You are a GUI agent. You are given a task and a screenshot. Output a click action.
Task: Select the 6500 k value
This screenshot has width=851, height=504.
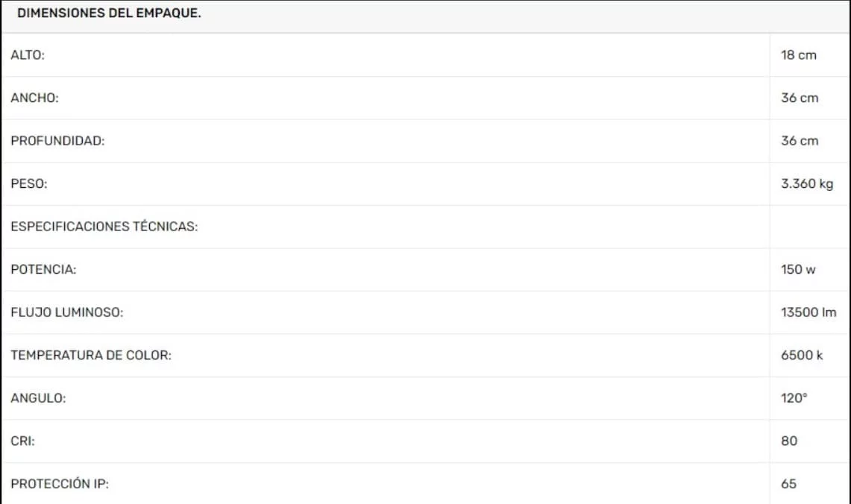point(802,355)
